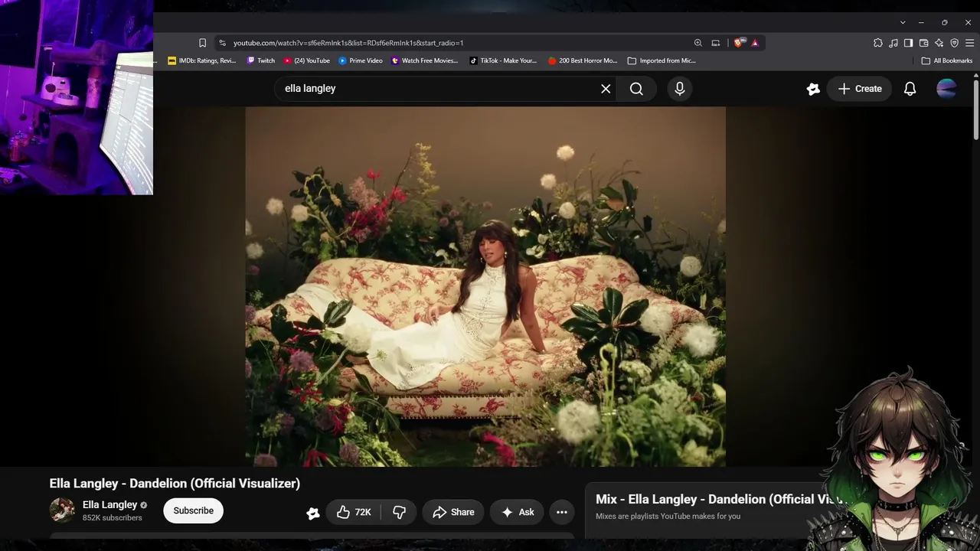Open the (24) YouTube bookmark
Screen dimensions: 980x551
pyautogui.click(x=306, y=60)
